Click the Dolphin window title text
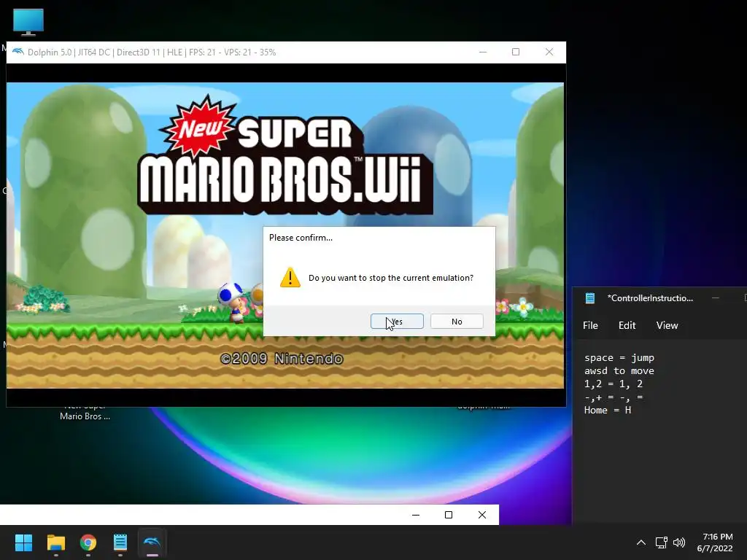The image size is (747, 560). coord(152,52)
